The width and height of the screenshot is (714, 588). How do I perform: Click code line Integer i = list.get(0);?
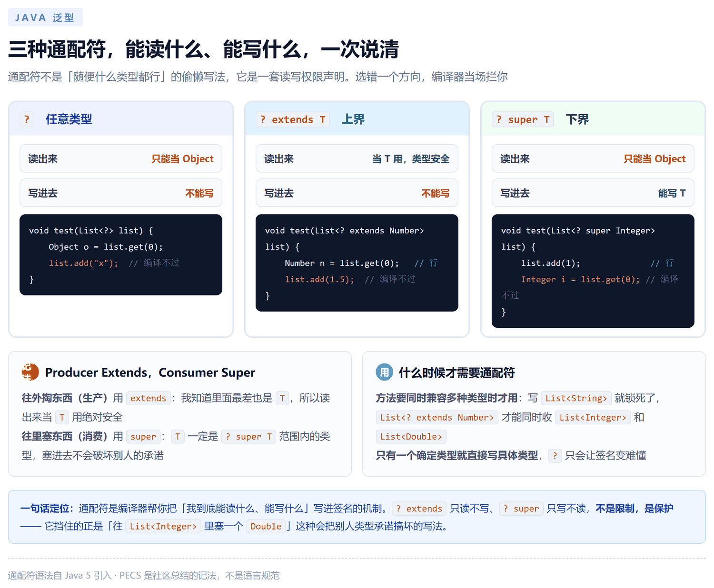580,279
